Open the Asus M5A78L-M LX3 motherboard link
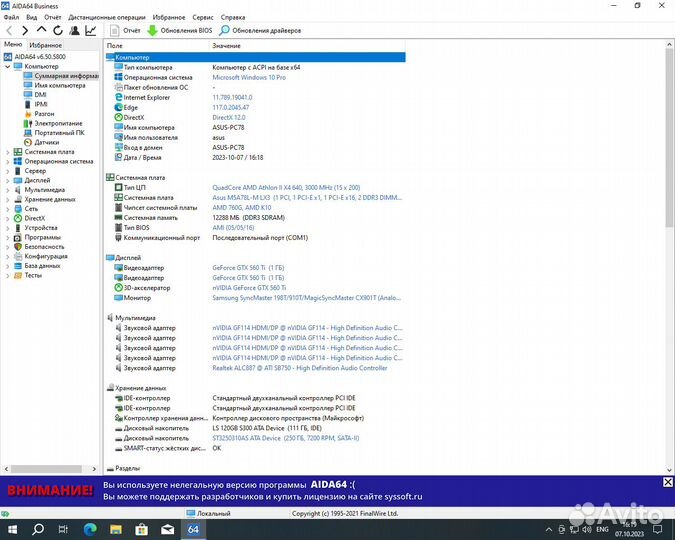 click(307, 198)
